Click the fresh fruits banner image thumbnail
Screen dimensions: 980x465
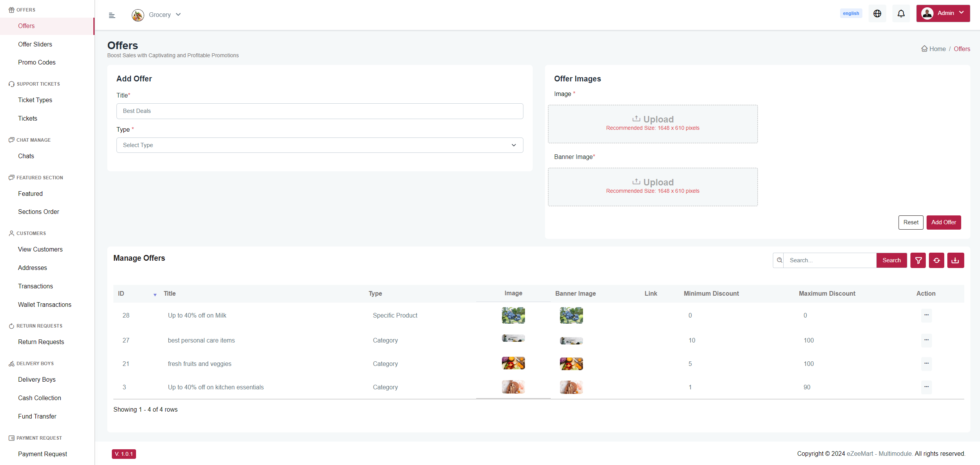pyautogui.click(x=571, y=364)
